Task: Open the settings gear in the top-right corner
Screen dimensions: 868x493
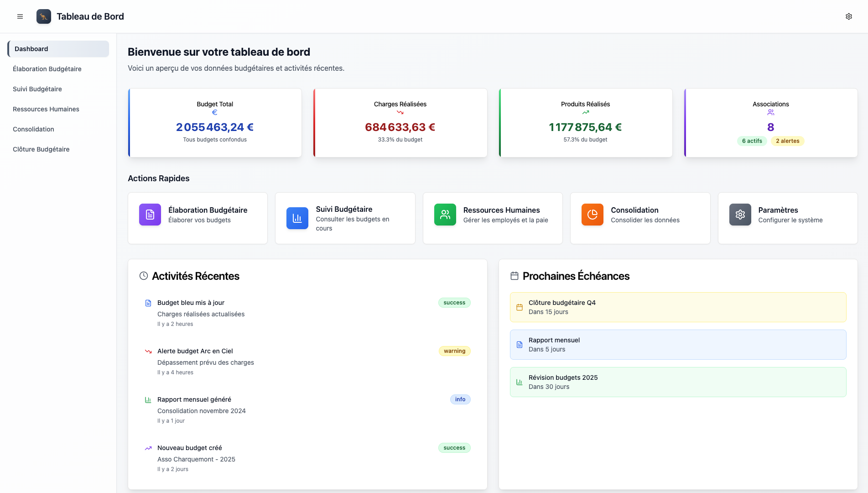Action: [x=848, y=16]
